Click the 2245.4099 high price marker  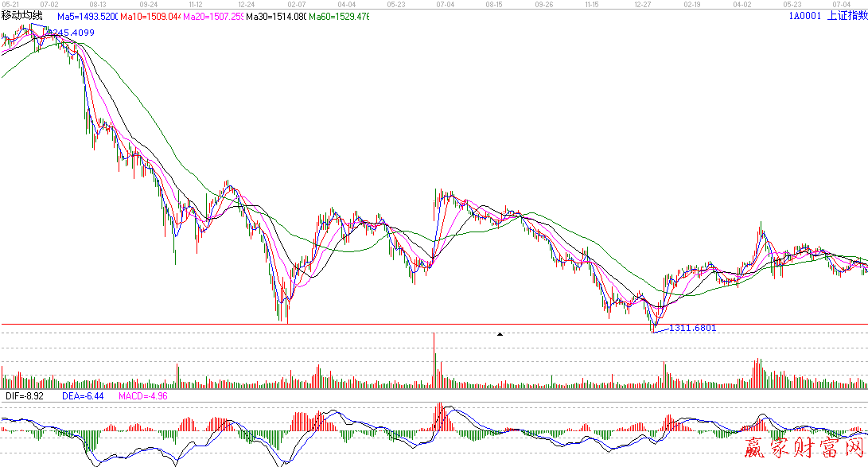(x=70, y=33)
